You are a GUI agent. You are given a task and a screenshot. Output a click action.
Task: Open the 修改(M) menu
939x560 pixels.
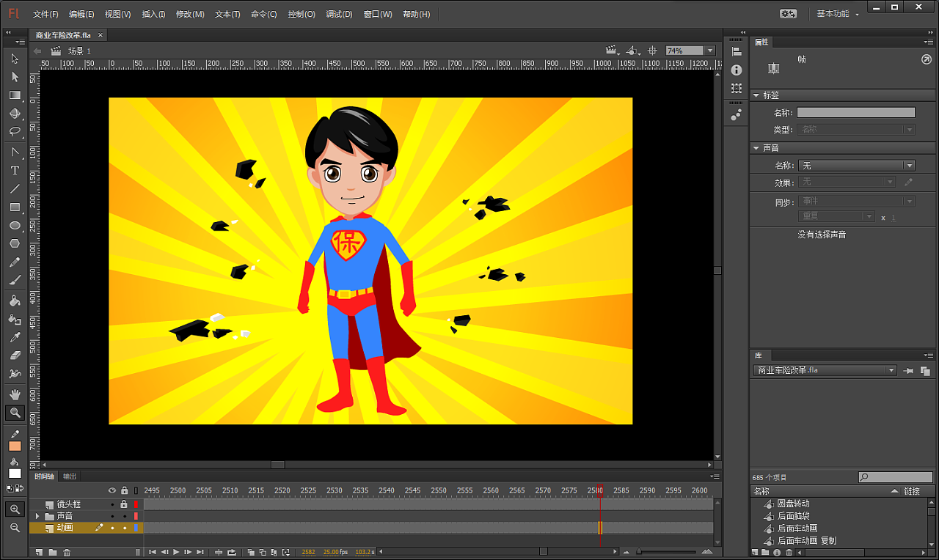(190, 14)
